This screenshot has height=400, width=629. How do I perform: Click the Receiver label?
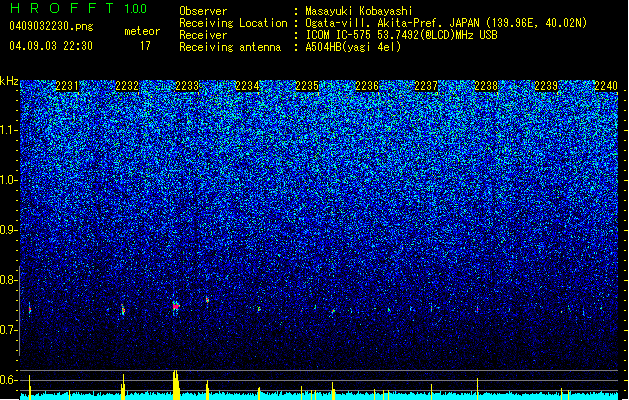(203, 35)
